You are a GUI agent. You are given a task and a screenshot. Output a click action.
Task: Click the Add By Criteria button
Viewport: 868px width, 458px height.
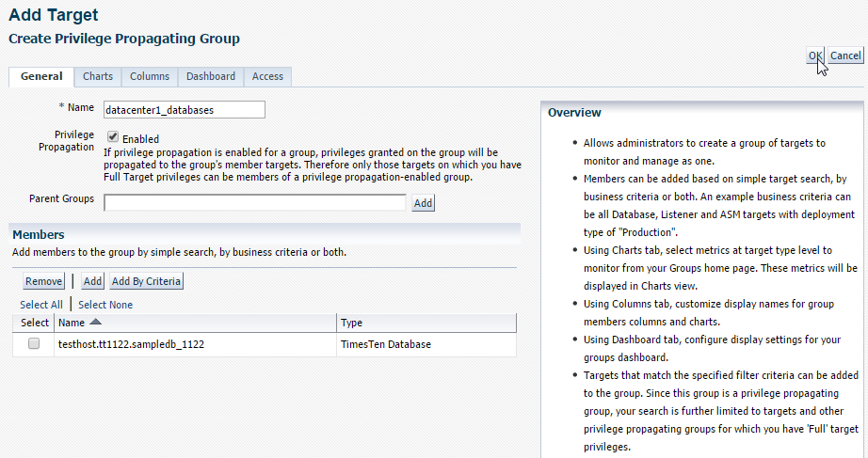pos(146,281)
